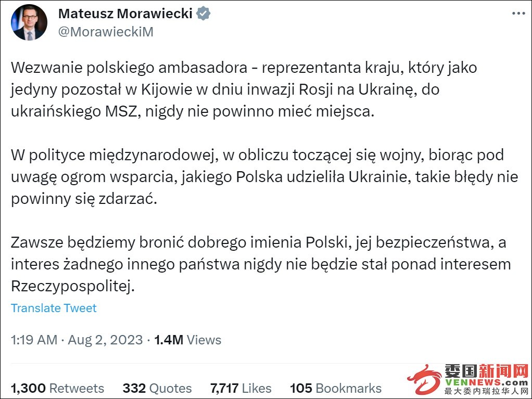Open the 1:19 AM Aug 2, 2023 timestamp
Viewport: 532px width, 399px height.
[77, 340]
